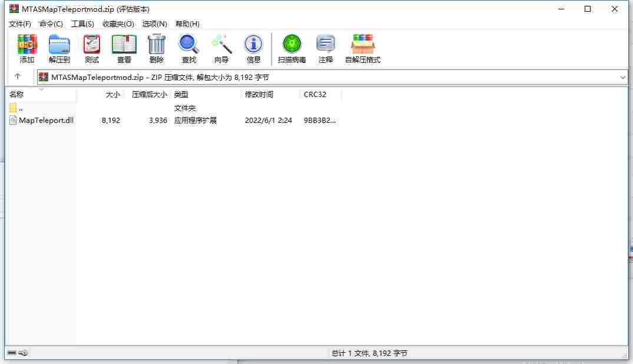Click status bar total 总计 1 文件 text
633x364 pixels.
369,353
